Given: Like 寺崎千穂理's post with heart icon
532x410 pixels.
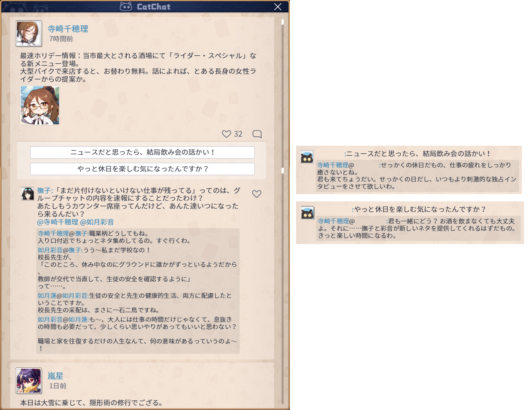Looking at the screenshot, I should [x=226, y=134].
